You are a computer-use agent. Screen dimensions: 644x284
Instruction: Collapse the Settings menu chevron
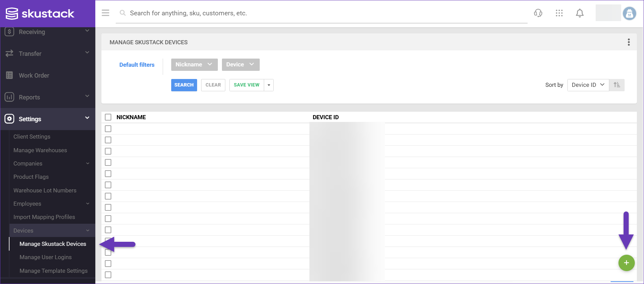coord(87,118)
